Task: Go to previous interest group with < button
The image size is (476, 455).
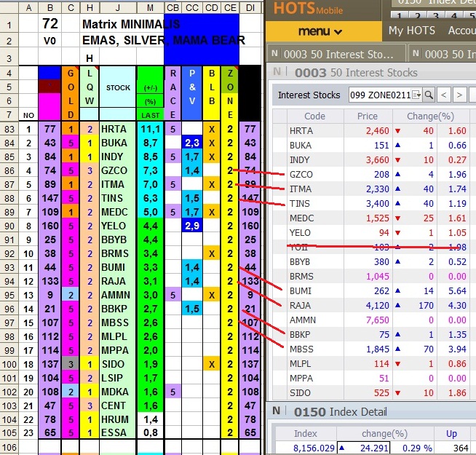Action: (443, 95)
